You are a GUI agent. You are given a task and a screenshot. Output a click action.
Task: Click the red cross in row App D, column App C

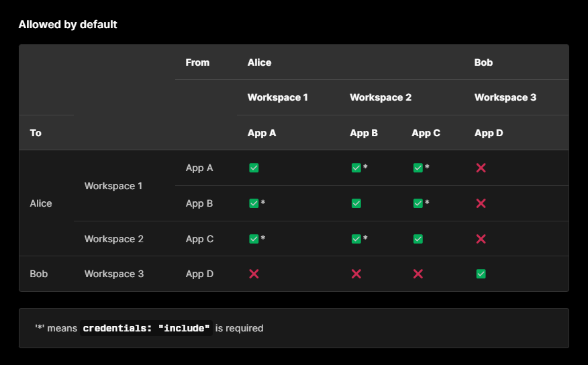[418, 274]
